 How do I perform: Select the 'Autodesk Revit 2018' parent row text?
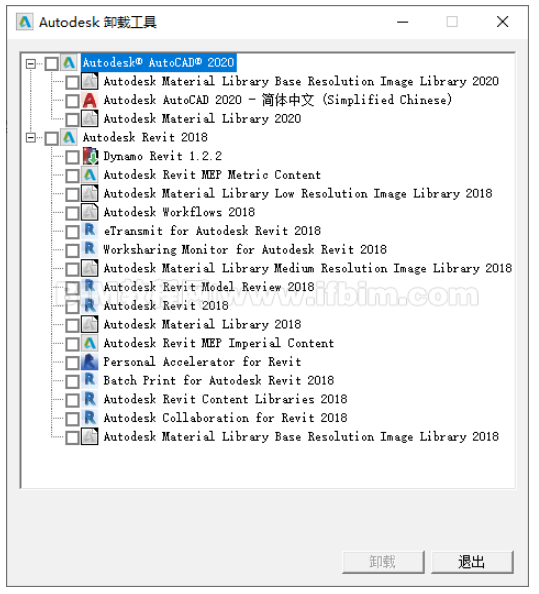point(145,137)
